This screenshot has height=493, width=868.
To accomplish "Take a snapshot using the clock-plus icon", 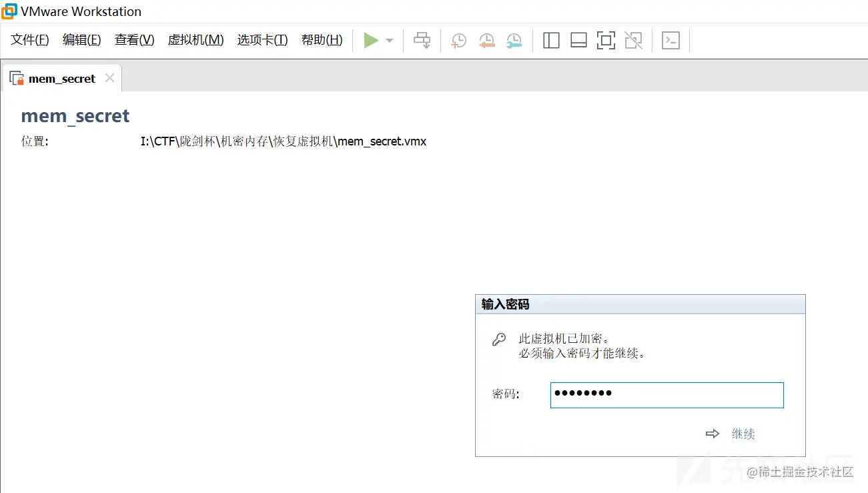I will click(459, 41).
